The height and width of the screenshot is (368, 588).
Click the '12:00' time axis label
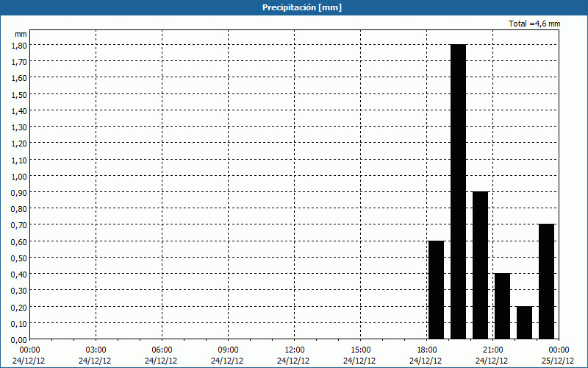pyautogui.click(x=295, y=350)
